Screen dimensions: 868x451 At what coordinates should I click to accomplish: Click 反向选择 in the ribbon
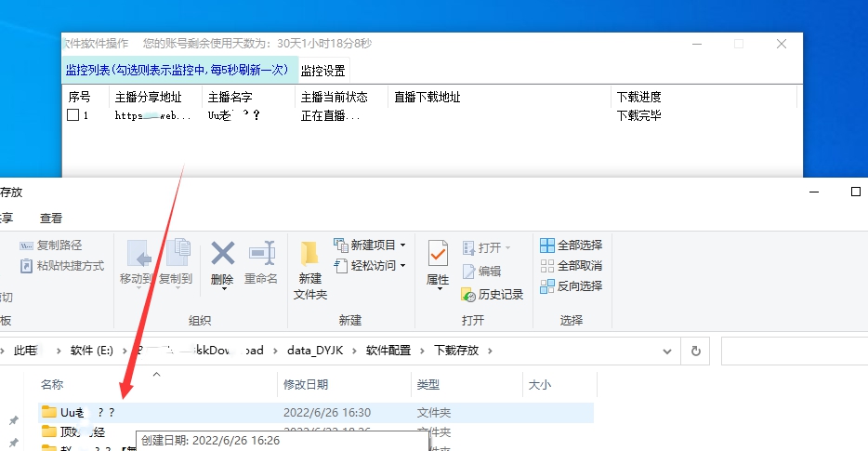(x=572, y=285)
